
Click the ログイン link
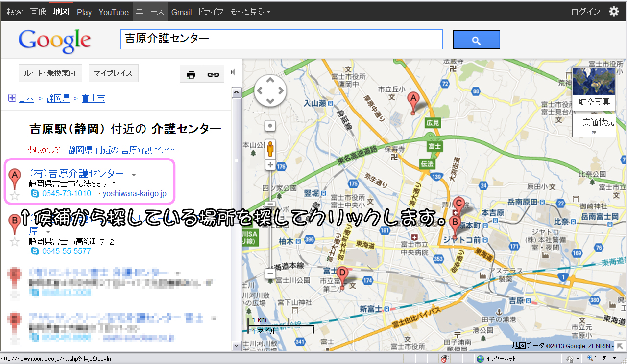[x=586, y=12]
